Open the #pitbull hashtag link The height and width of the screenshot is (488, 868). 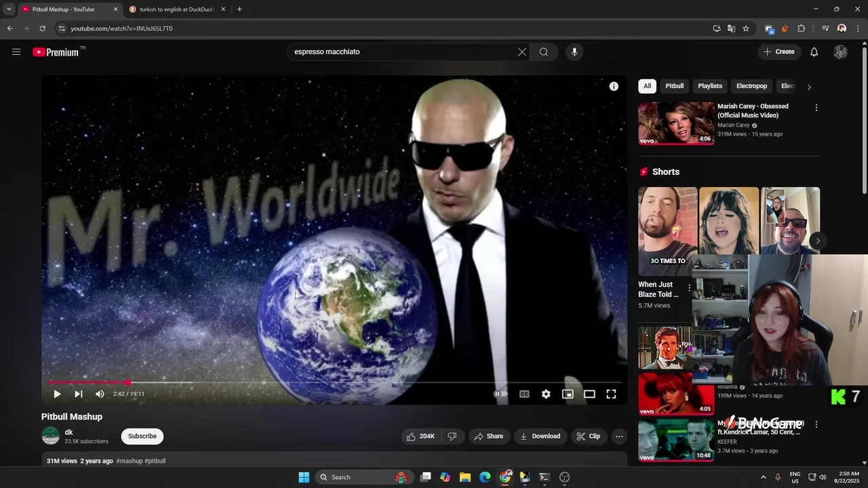(155, 461)
